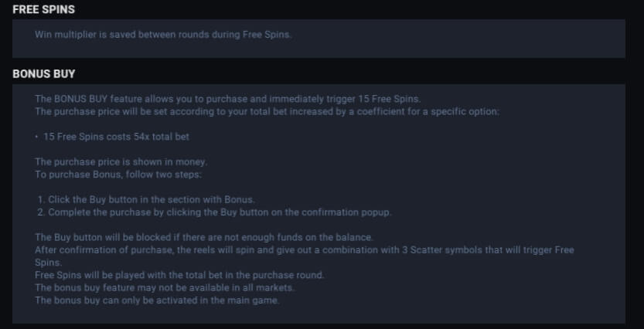Click the FREE SPINS section heading
This screenshot has width=644, height=329.
coord(43,9)
